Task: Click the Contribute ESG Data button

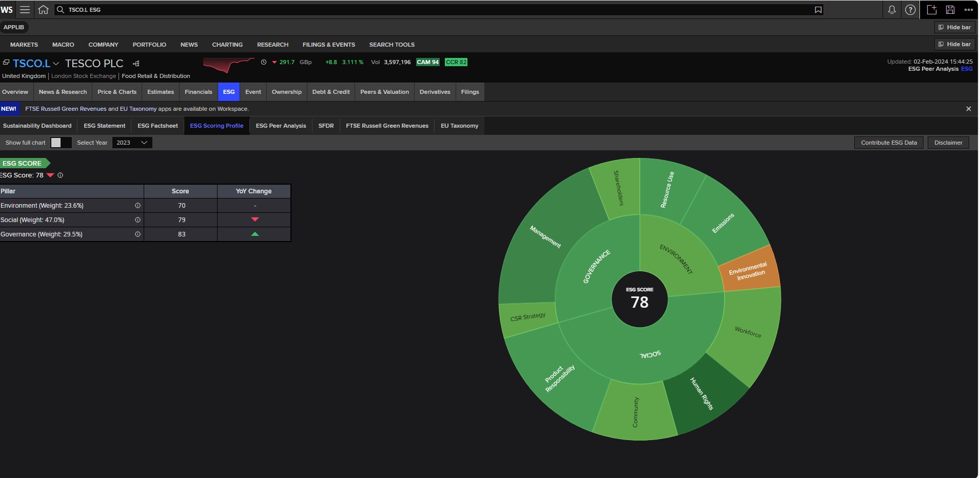Action: pyautogui.click(x=888, y=143)
